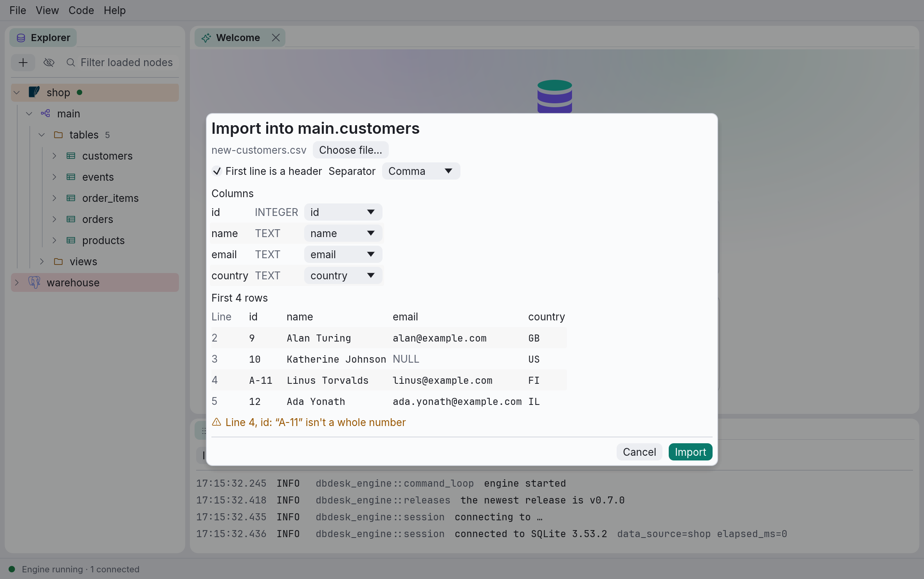Click the warning triangle beside the Line 4 error

coord(217,422)
